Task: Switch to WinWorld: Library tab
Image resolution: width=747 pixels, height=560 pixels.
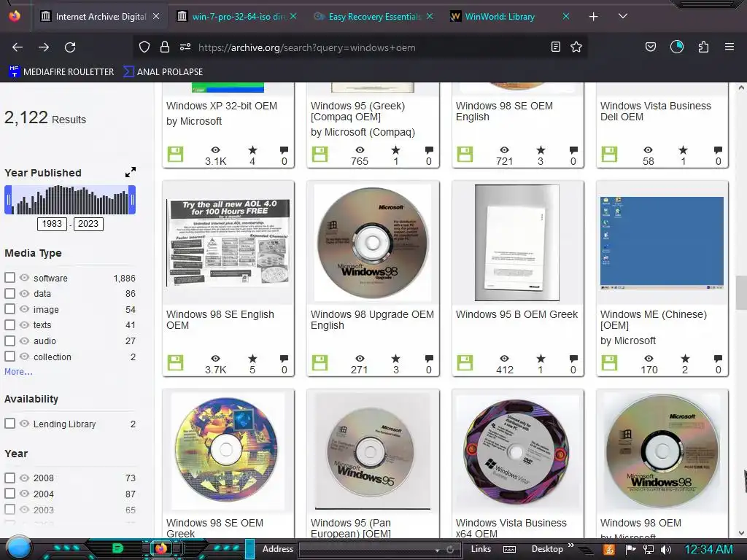Action: 500,17
